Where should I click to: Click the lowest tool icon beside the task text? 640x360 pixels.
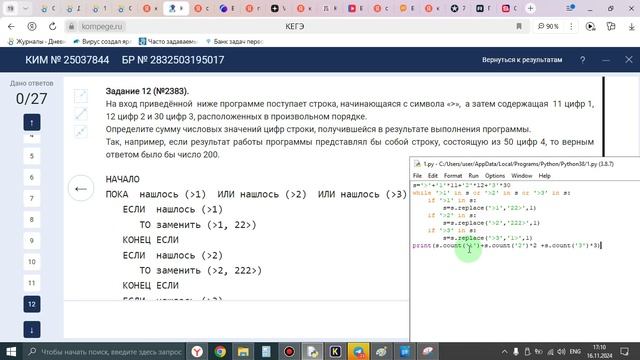(81, 131)
